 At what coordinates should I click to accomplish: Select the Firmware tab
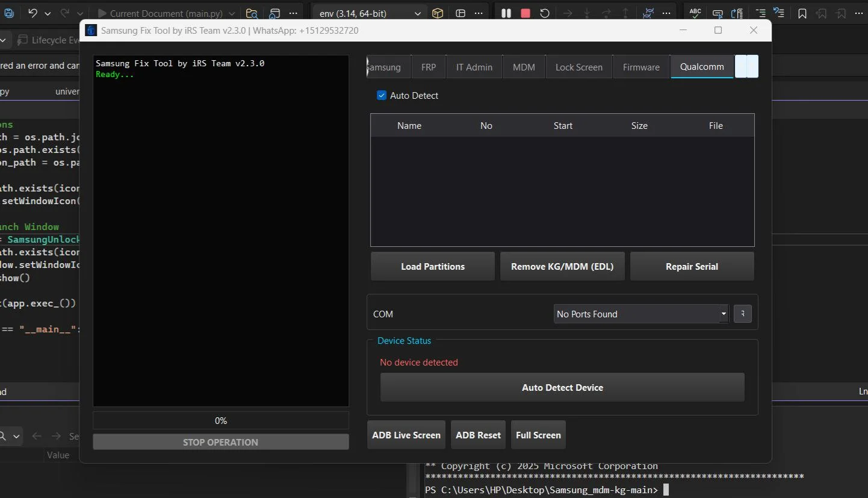point(640,67)
